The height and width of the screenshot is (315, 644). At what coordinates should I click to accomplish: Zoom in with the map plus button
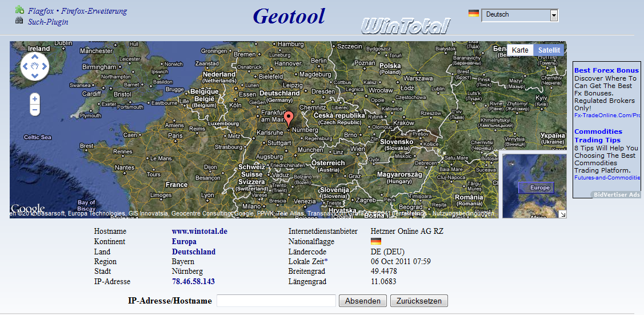(35, 99)
